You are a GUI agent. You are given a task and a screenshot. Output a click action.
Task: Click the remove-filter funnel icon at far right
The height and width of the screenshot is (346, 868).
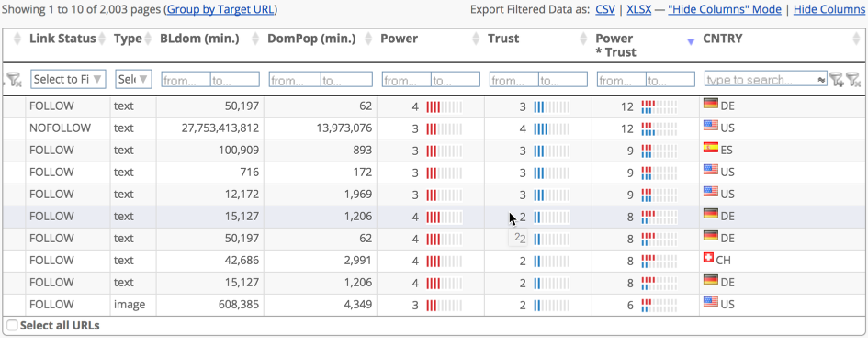click(853, 80)
